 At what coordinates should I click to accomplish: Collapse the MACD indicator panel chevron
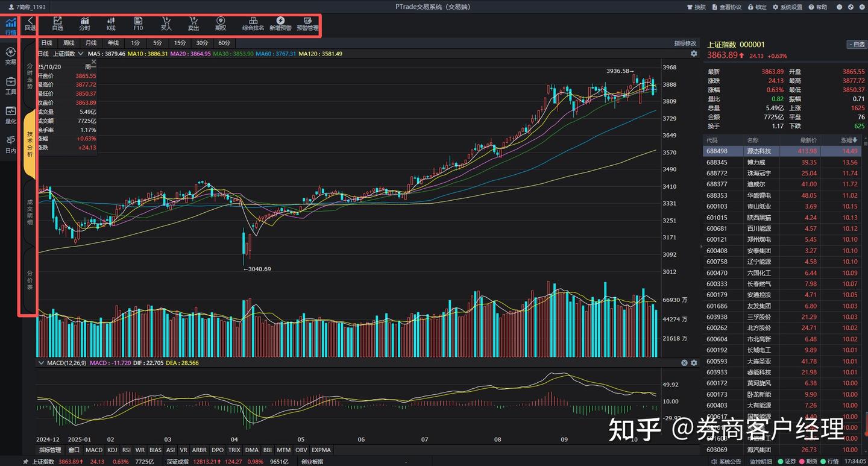pyautogui.click(x=42, y=363)
